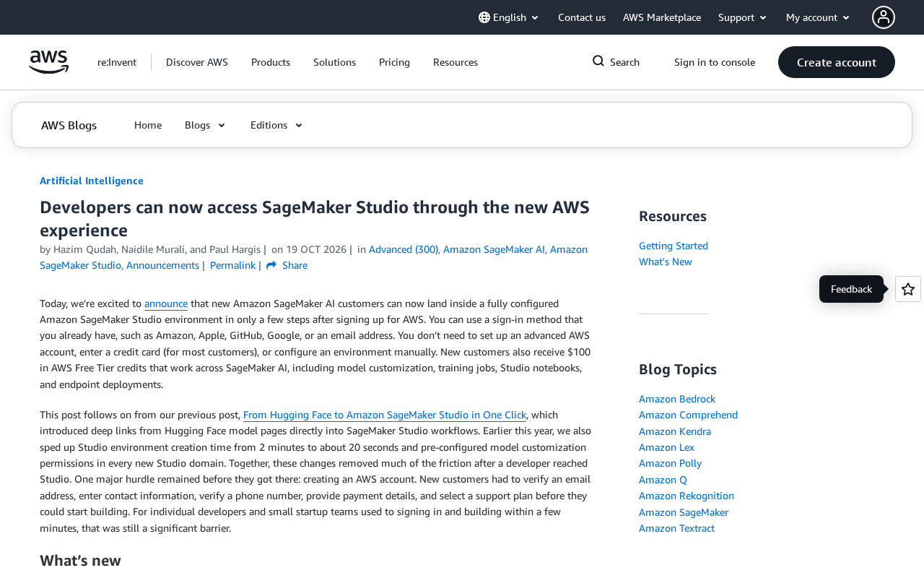Viewport: 924px width, 578px height.
Task: Click the Create account button
Action: 837,62
